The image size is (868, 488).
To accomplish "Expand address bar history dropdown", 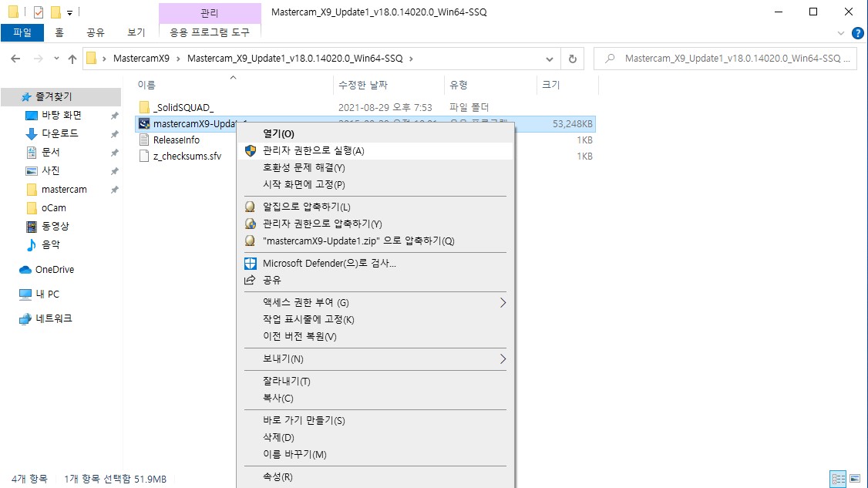I will point(549,59).
